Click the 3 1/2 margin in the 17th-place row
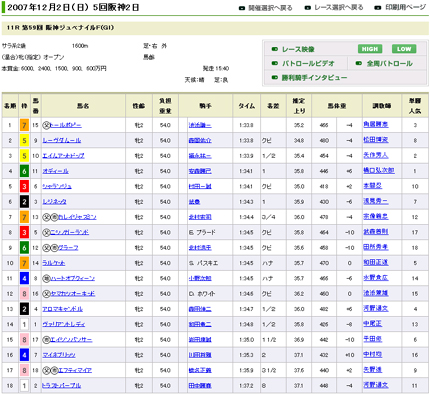Viewport: 430px width, 395px height. 269,371
